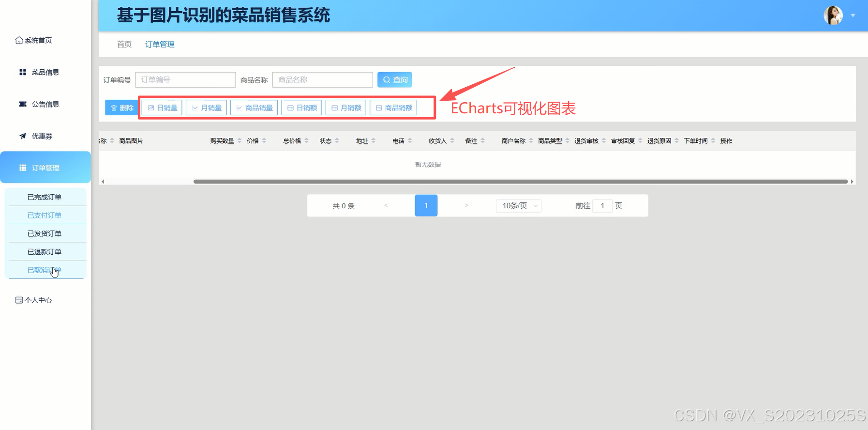Sort the table by 总价格 column
The image size is (868, 430).
(x=306, y=141)
